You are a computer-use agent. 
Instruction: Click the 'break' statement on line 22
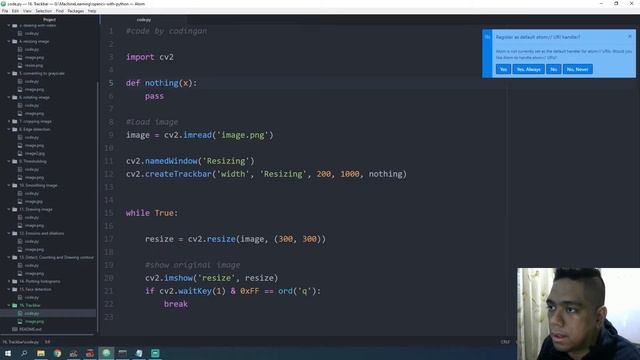coord(176,304)
